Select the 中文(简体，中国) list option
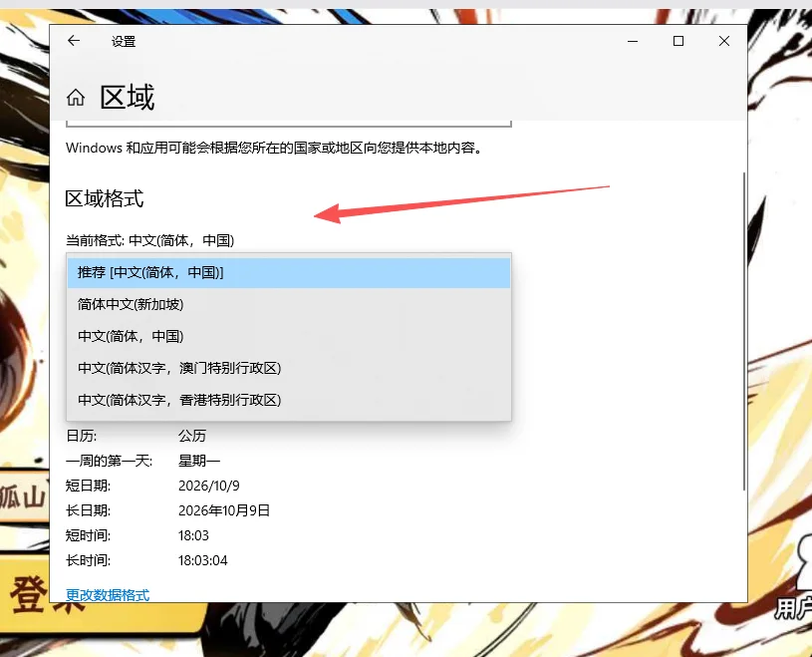Screen dimensions: 812x657 289,336
